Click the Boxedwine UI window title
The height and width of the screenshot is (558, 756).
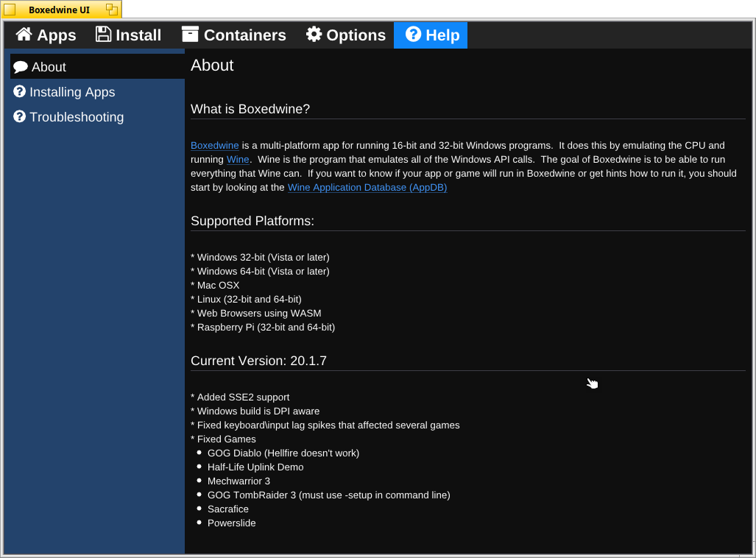pos(60,10)
